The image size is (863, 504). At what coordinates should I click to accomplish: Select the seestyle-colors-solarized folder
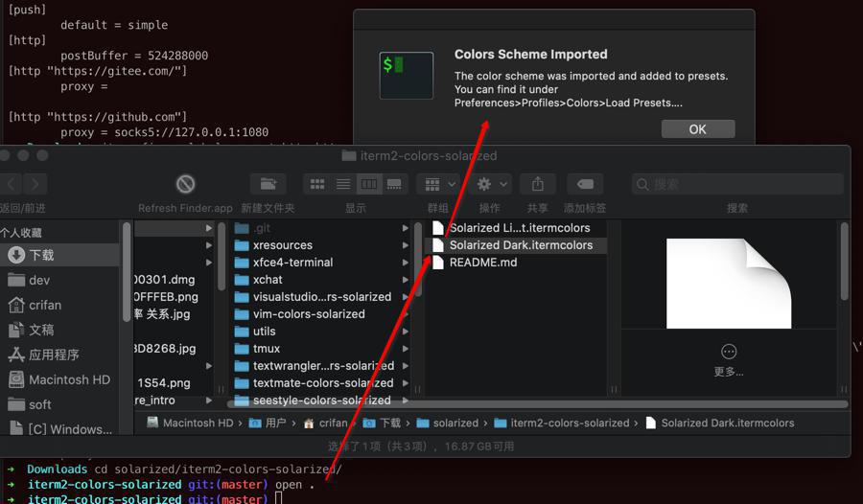tap(321, 400)
